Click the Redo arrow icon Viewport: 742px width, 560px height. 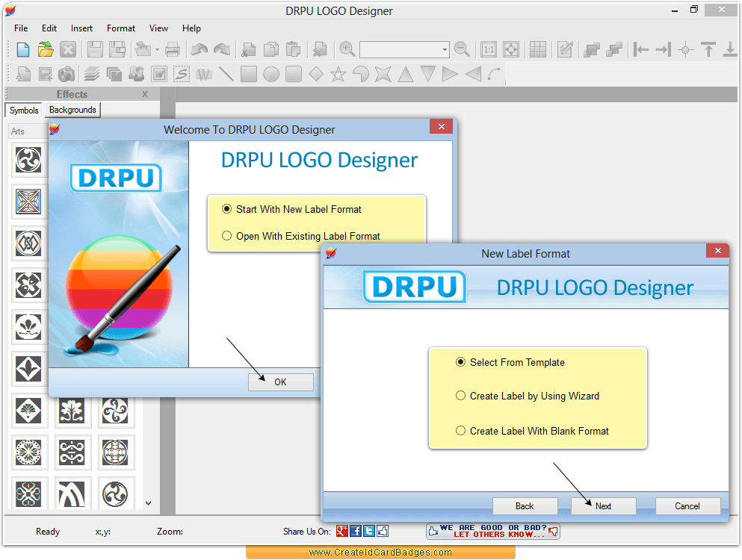(x=222, y=49)
